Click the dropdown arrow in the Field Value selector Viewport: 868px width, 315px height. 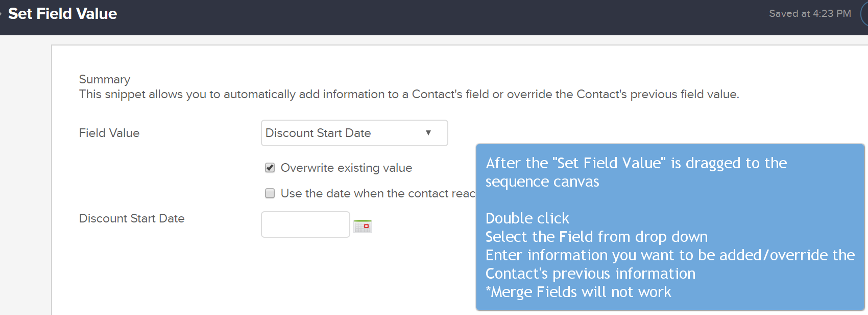point(428,133)
